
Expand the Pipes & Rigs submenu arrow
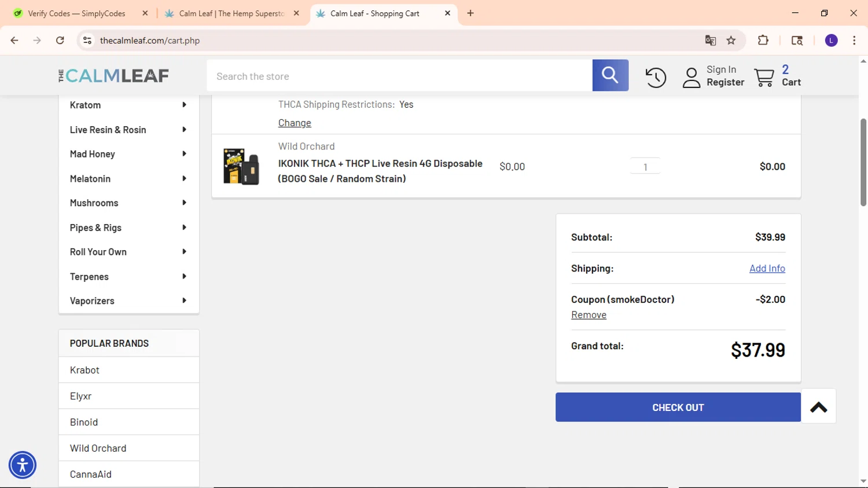(x=184, y=228)
